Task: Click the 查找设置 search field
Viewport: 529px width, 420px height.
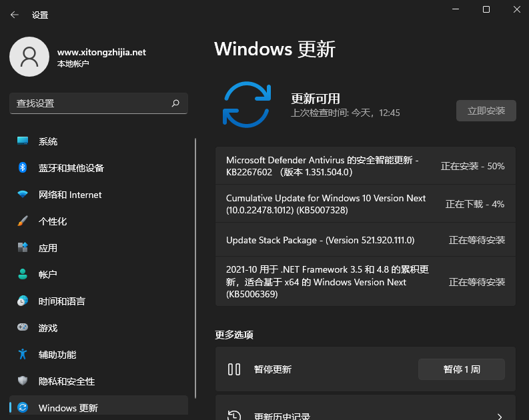Action: click(x=99, y=103)
